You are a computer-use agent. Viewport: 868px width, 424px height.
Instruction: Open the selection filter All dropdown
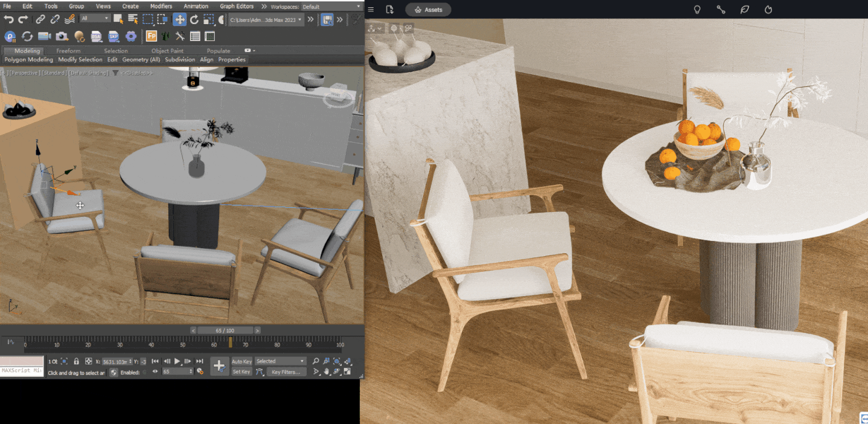95,19
